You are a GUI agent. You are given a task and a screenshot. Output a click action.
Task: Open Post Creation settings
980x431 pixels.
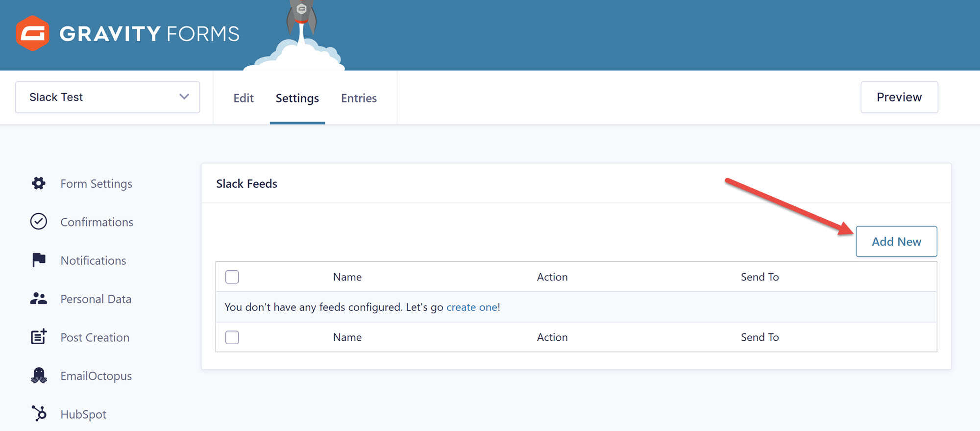[95, 337]
